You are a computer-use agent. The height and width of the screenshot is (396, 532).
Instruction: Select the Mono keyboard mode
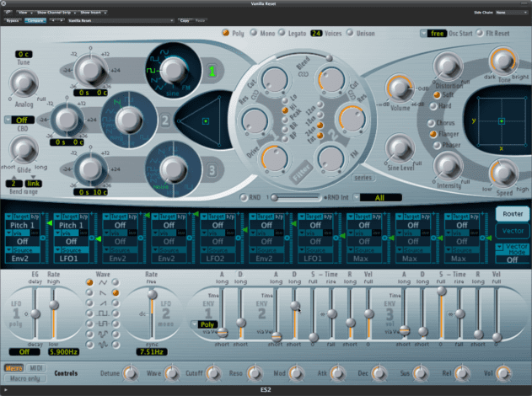[x=254, y=33]
